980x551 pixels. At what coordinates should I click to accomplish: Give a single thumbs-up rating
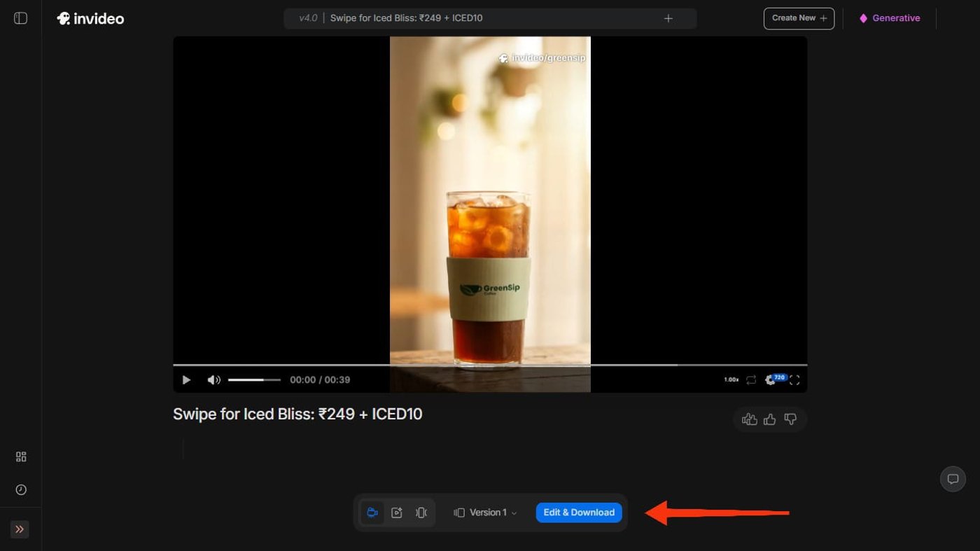(770, 419)
